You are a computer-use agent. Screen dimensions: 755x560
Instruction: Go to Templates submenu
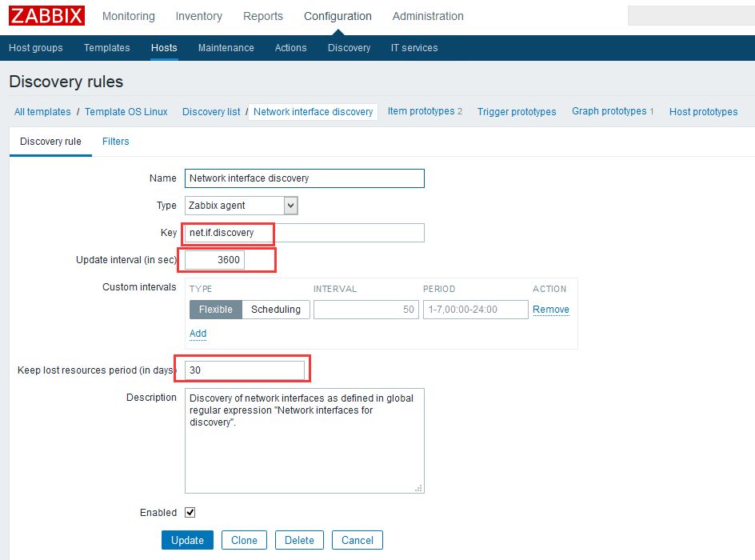(x=107, y=48)
